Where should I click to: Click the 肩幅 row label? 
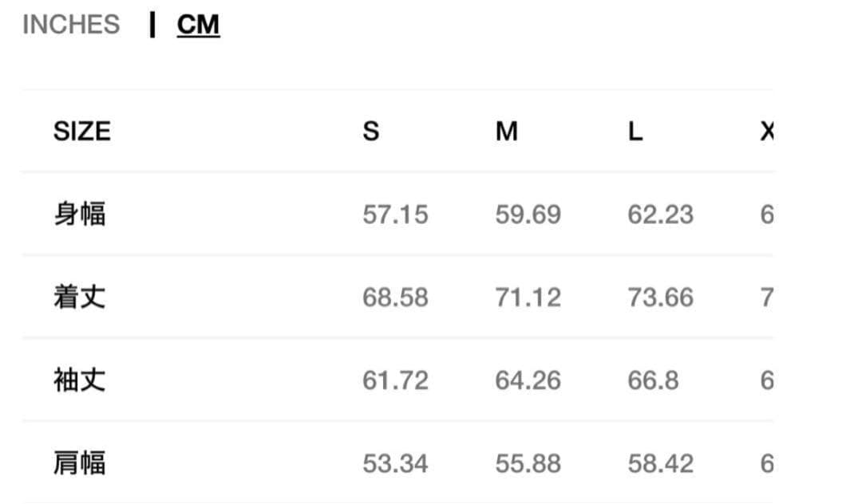(80, 463)
